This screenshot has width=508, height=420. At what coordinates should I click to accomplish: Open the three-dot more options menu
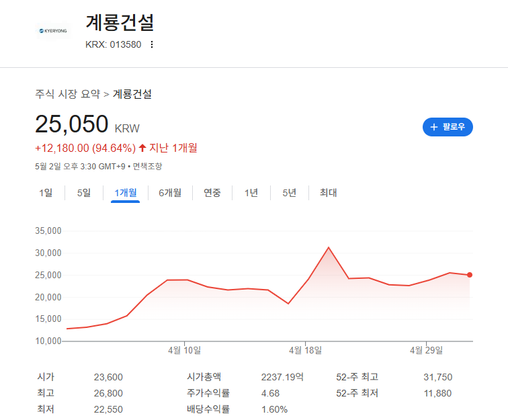point(152,44)
